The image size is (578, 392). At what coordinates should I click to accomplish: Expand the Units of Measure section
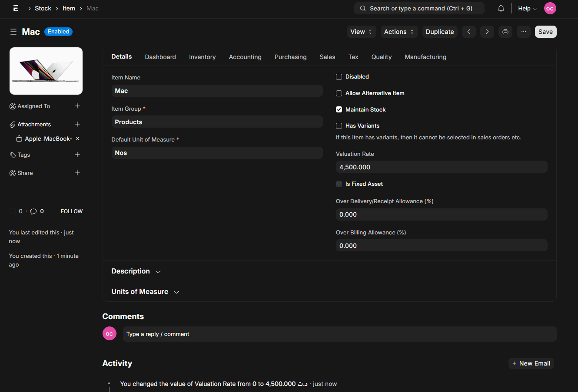coord(145,291)
